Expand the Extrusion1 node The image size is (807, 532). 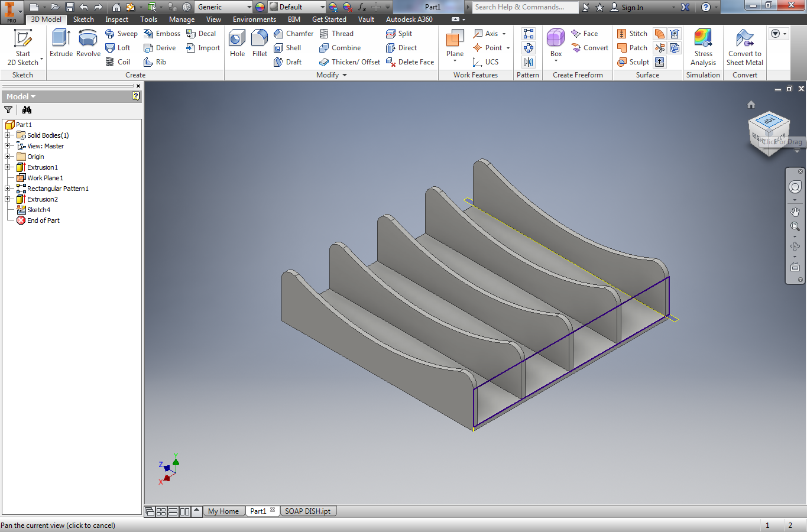click(x=8, y=167)
